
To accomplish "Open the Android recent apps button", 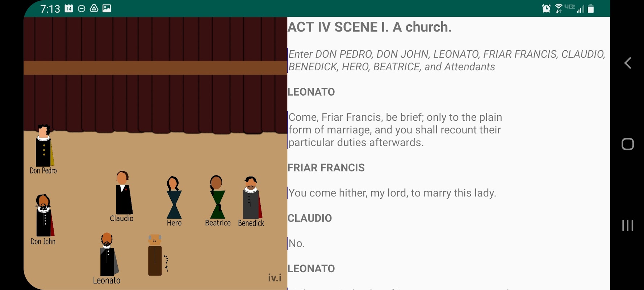I will coord(628,225).
